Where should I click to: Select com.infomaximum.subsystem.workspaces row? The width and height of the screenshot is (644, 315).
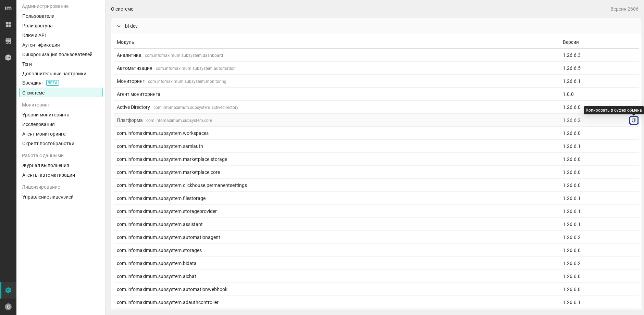[376, 133]
